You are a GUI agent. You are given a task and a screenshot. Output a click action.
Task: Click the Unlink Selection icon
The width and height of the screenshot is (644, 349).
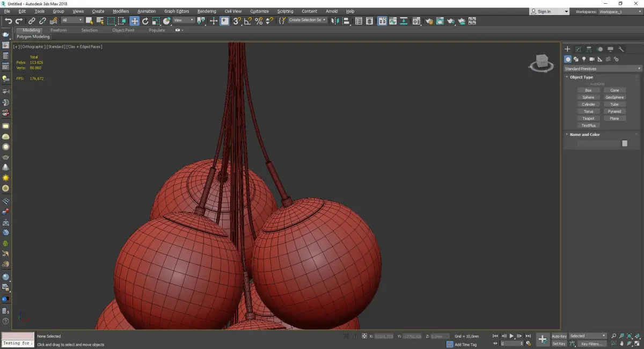pyautogui.click(x=42, y=21)
